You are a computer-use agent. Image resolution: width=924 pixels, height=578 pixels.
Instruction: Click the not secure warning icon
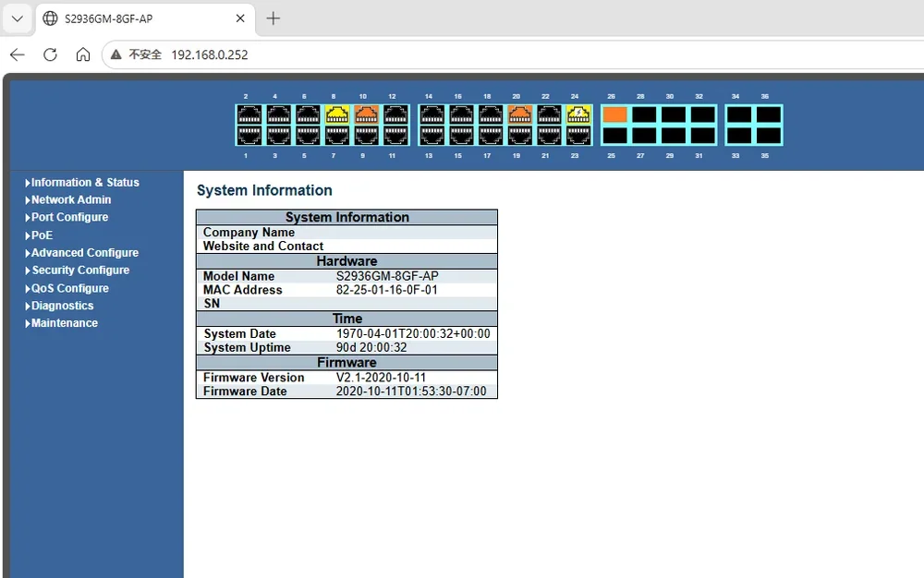(116, 54)
